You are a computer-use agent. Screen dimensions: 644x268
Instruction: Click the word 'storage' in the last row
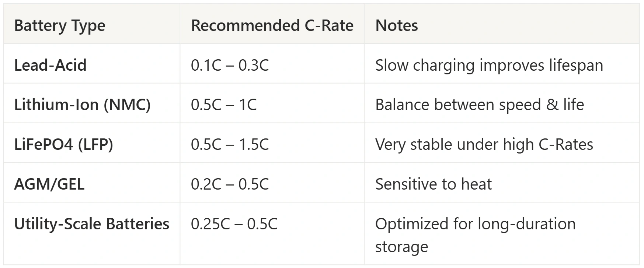coord(401,247)
